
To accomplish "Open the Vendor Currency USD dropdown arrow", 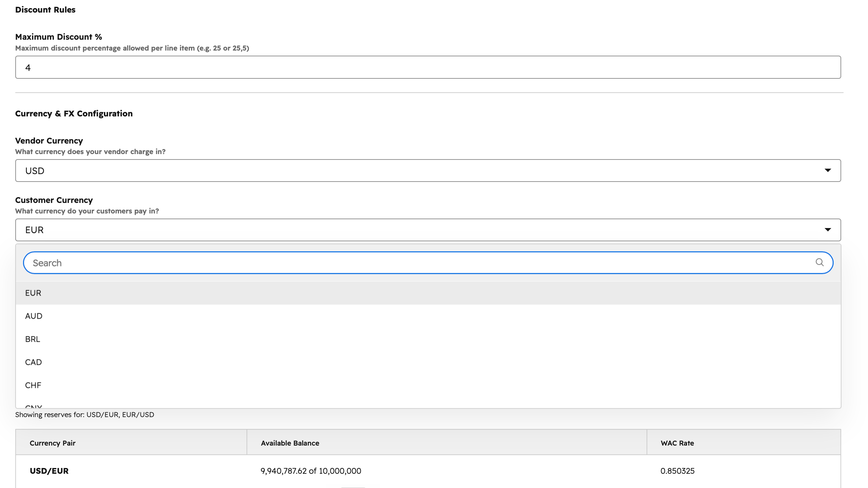I will click(x=828, y=170).
